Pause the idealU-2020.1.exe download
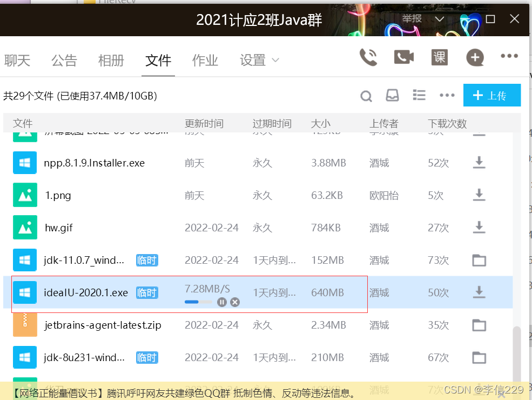Image resolution: width=532 pixels, height=400 pixels. (221, 302)
